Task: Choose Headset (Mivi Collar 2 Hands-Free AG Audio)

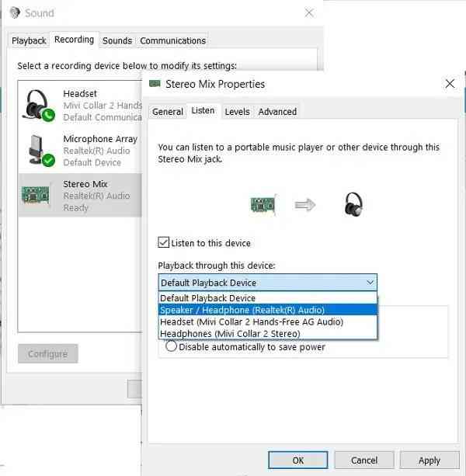Action: pyautogui.click(x=267, y=321)
